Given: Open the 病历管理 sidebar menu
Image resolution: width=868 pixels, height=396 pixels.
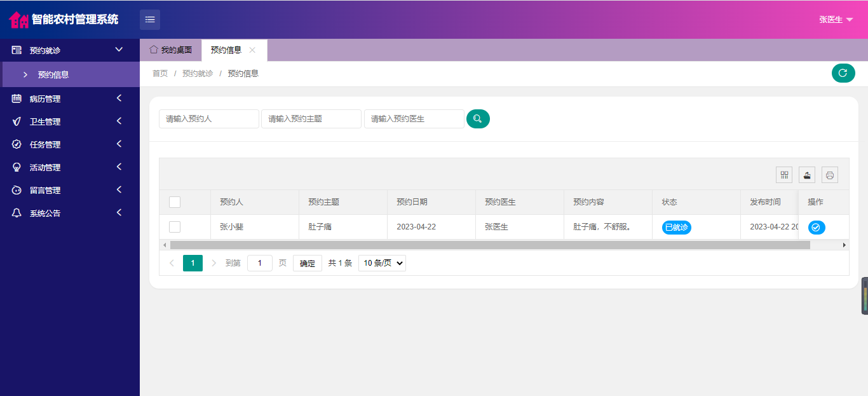Looking at the screenshot, I should (x=70, y=99).
